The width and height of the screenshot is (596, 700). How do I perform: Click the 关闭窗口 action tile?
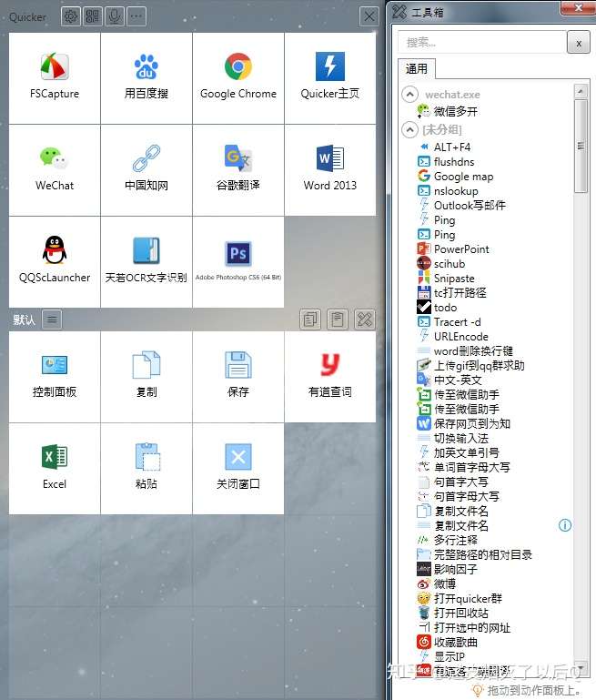click(x=238, y=469)
